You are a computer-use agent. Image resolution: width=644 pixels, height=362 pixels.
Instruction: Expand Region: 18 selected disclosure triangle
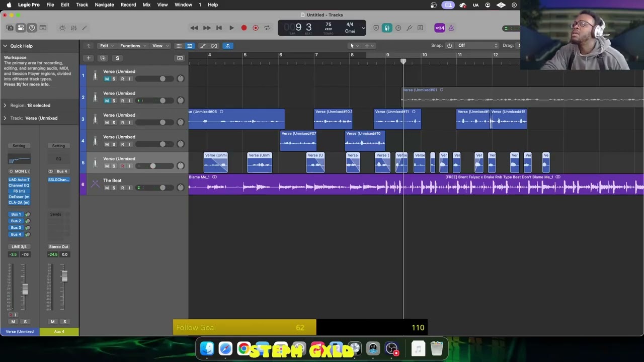click(5, 105)
